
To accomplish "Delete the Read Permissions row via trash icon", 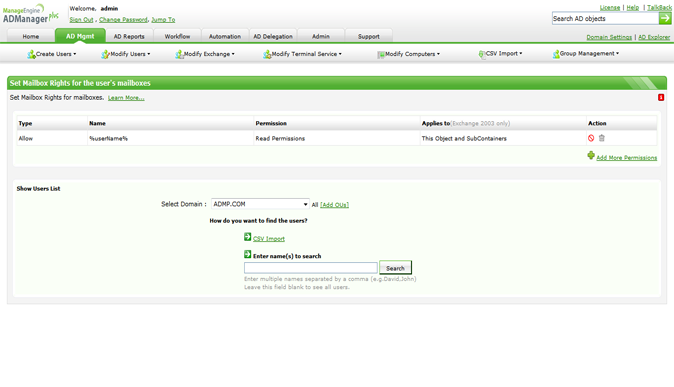I will 602,138.
